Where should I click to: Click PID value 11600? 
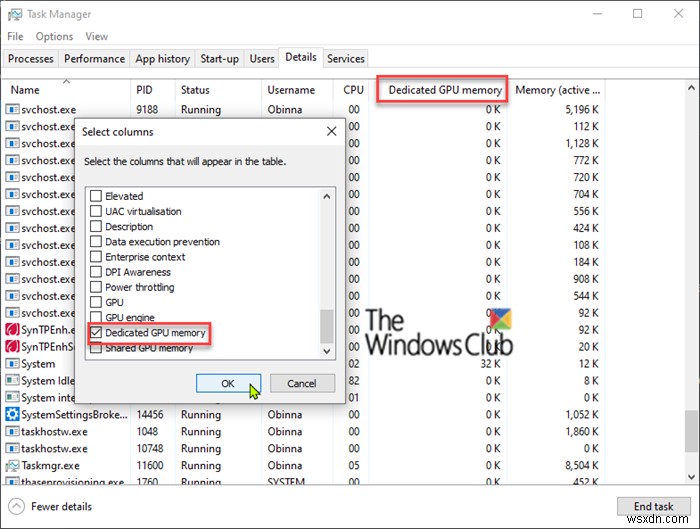click(150, 466)
